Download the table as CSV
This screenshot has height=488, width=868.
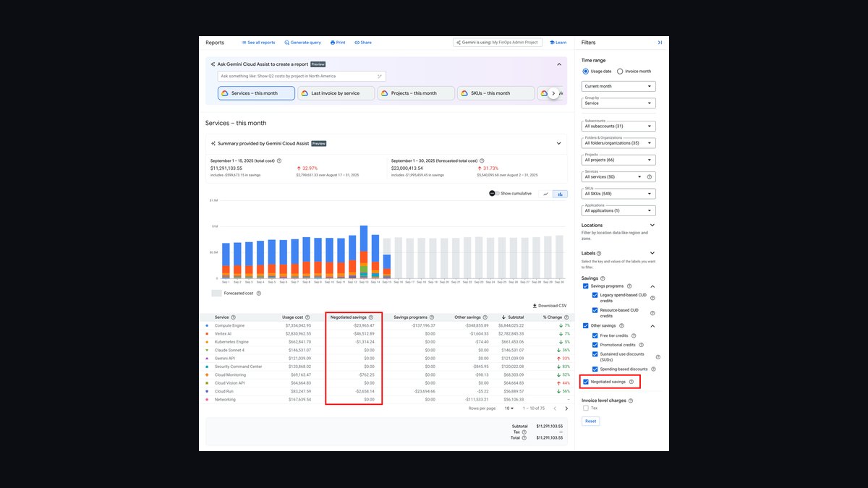550,306
